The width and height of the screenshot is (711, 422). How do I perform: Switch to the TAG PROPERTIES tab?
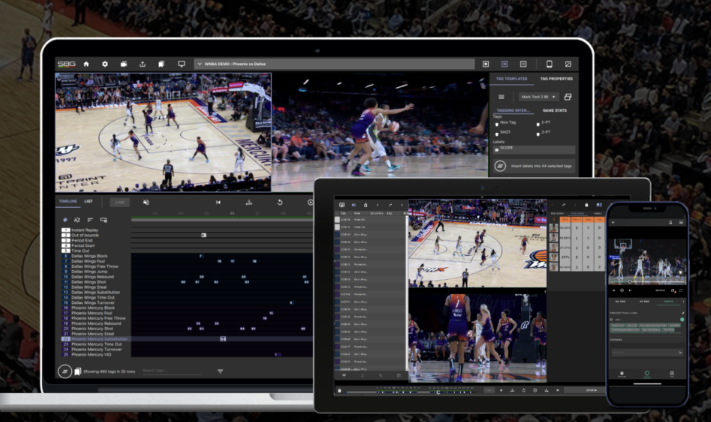[x=556, y=78]
